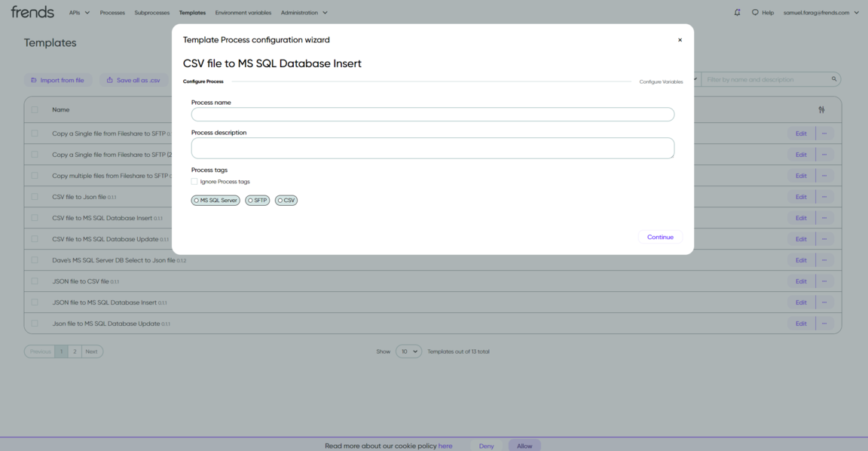The width and height of the screenshot is (868, 451).
Task: Enable Ignore Process tags checkbox
Action: [x=194, y=182]
